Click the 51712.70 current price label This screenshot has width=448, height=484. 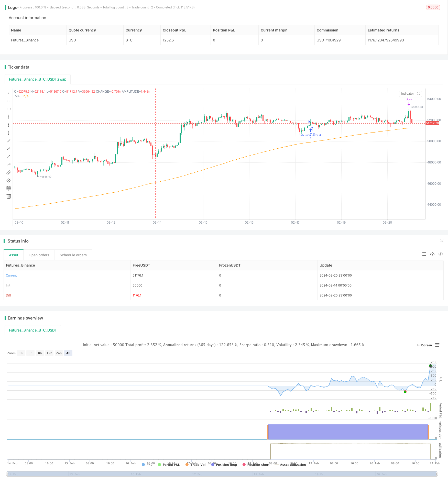[432, 123]
